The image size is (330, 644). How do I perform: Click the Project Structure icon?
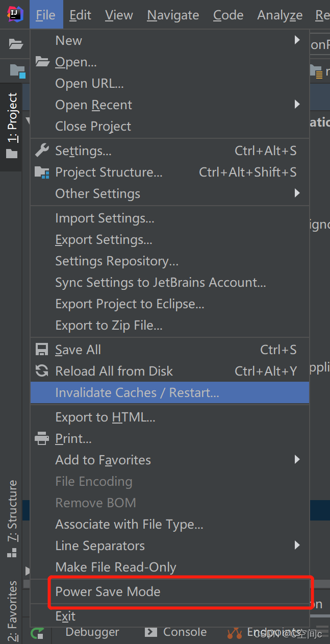[x=42, y=172]
